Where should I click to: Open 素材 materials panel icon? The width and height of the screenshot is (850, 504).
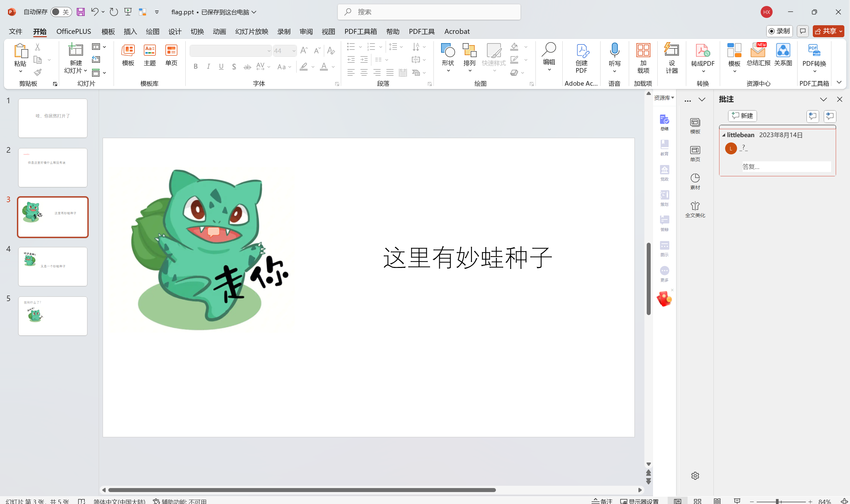tap(695, 181)
